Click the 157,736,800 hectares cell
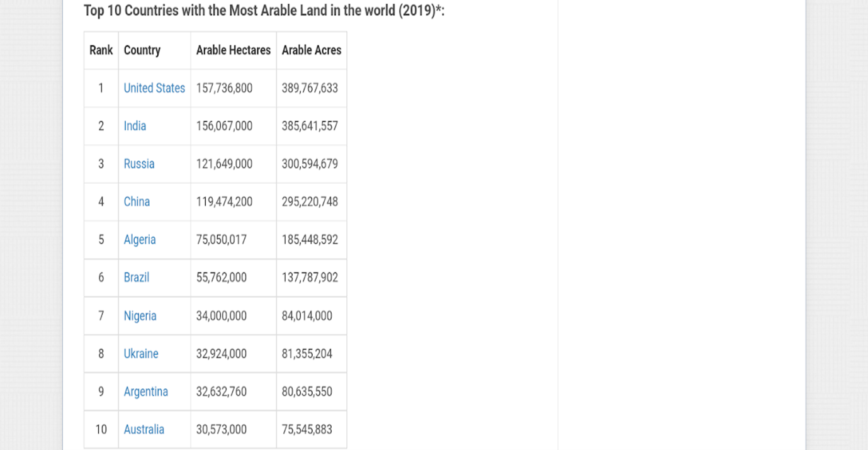 click(x=224, y=88)
